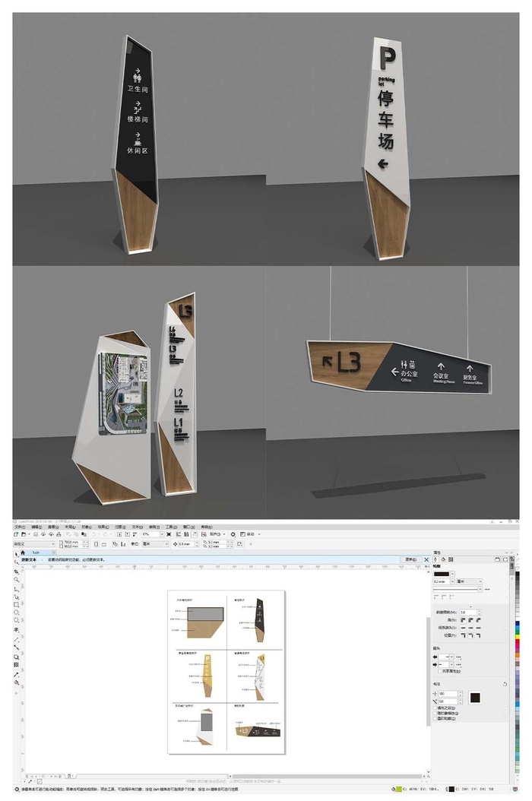Open the Transparency tab icon in Properties
The image size is (532, 801).
point(451,559)
